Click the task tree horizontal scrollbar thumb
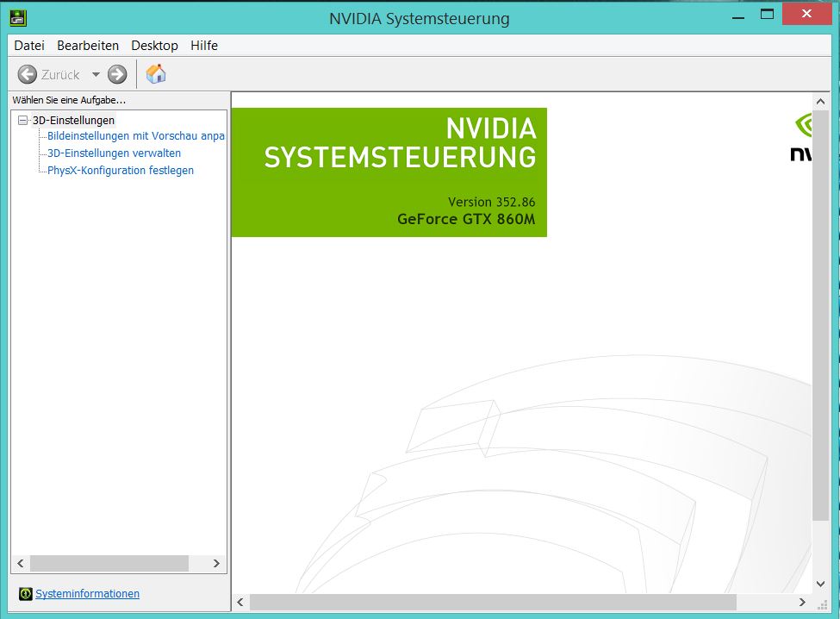This screenshot has height=619, width=840. pyautogui.click(x=109, y=563)
